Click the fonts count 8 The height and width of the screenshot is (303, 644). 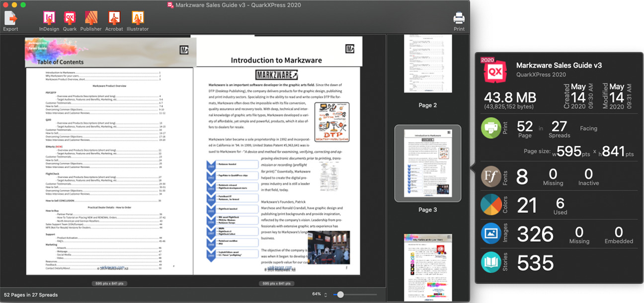coord(522,177)
